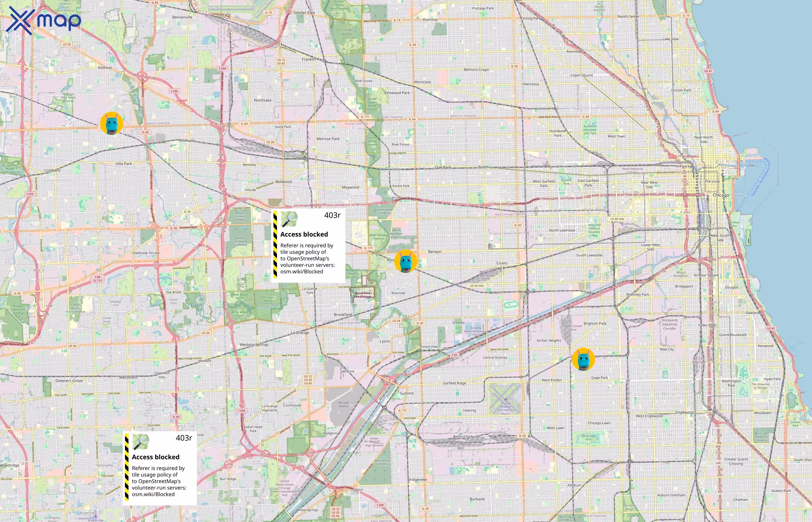
Task: Click the Willow Springs label
Action: tap(307, 510)
